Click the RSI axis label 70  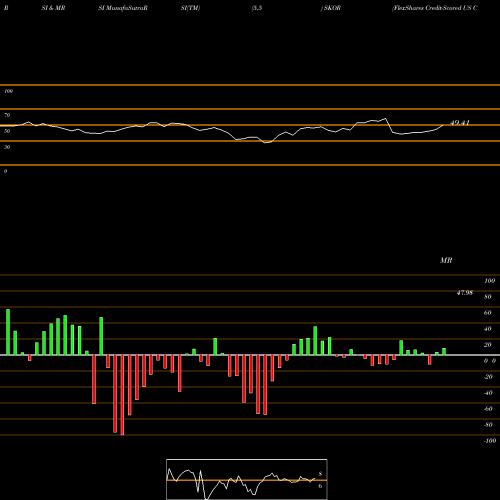click(x=7, y=115)
